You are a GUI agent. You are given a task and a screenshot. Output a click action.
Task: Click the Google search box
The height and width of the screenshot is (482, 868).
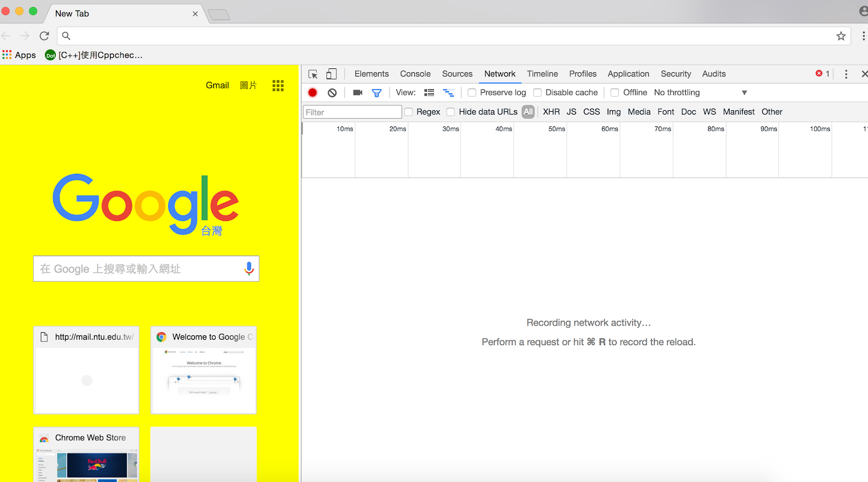click(146, 269)
